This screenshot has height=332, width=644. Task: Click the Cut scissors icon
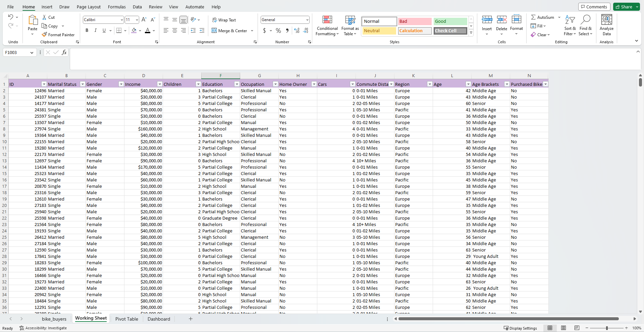pyautogui.click(x=44, y=17)
